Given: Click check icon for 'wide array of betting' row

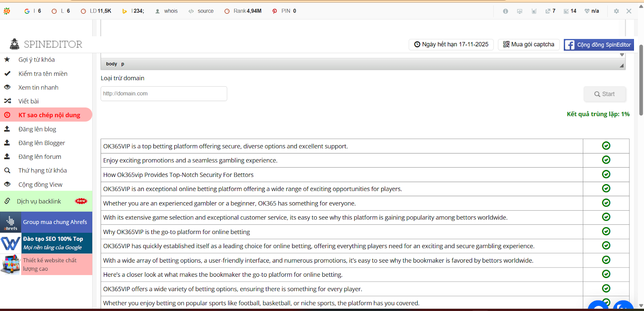Looking at the screenshot, I should [x=606, y=260].
